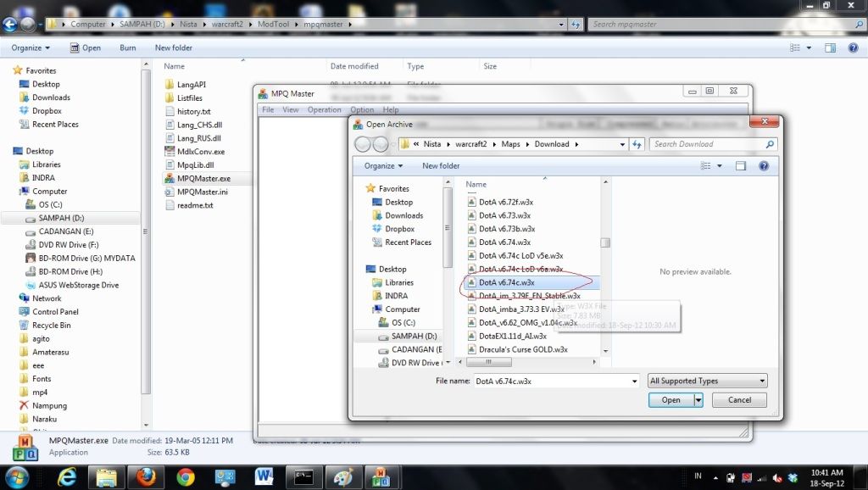
Task: Click Explorer back navigation button
Action: 10,24
